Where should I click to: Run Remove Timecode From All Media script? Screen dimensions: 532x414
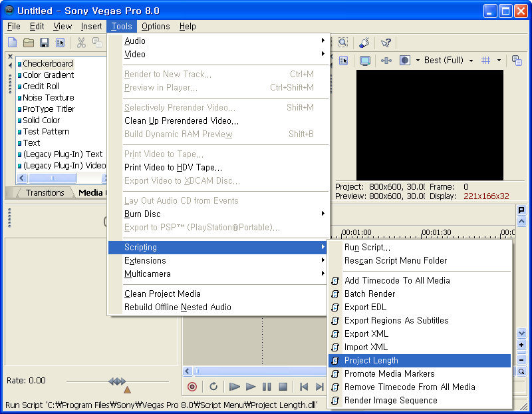tap(420, 387)
